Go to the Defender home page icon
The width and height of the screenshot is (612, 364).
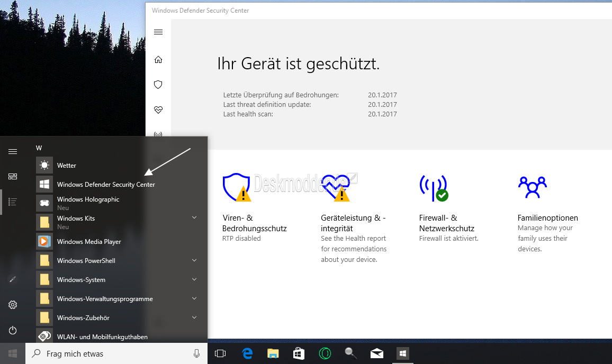pyautogui.click(x=158, y=60)
